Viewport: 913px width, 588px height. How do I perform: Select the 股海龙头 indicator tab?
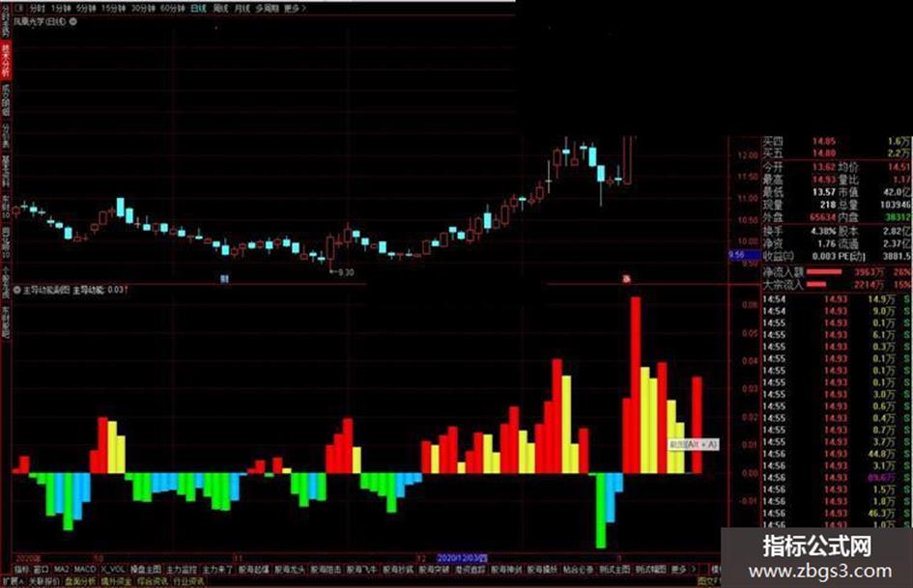[290, 570]
